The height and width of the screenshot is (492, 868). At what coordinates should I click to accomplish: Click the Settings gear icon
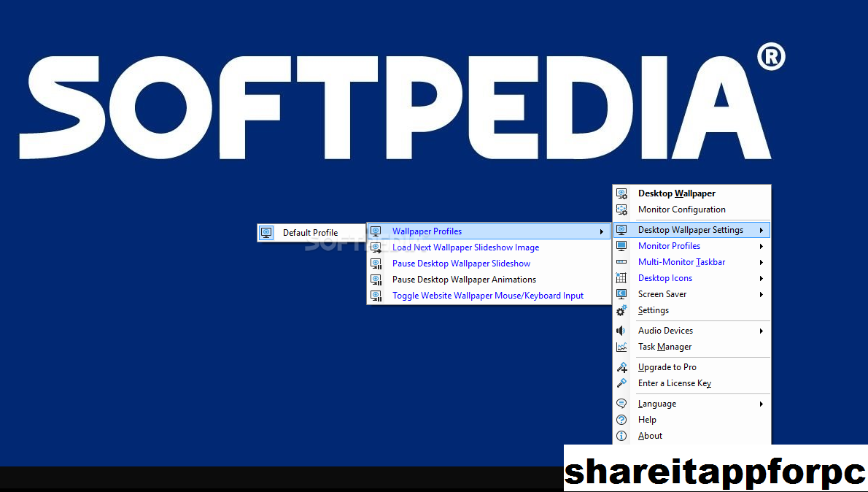621,310
